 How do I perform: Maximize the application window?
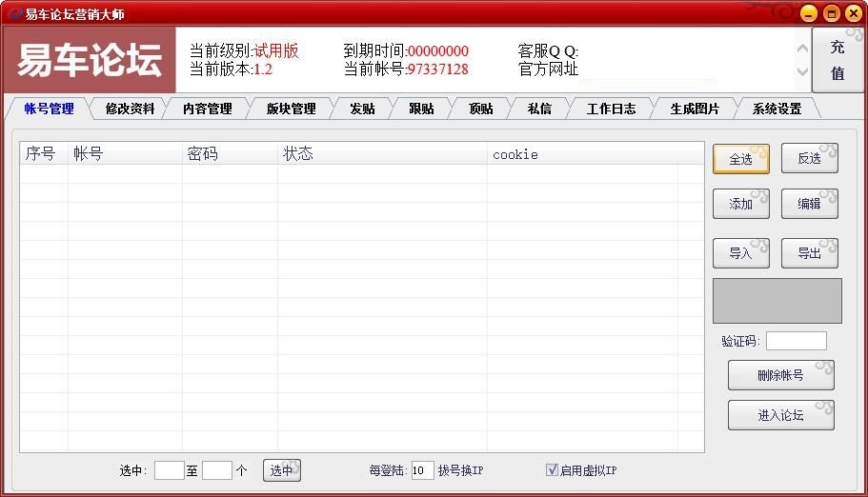(831, 13)
